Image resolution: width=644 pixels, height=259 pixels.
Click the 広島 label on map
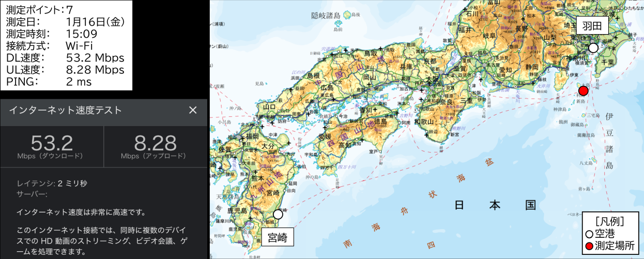[327, 88]
